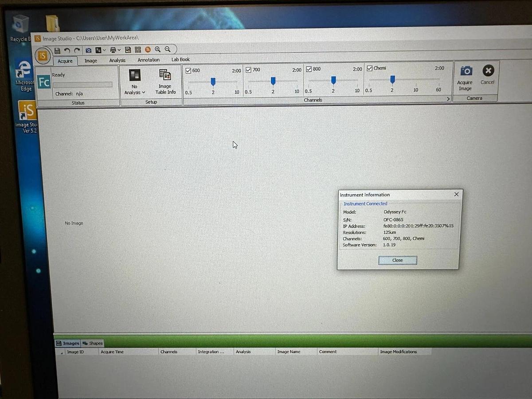Click the '125um' resolution value

pyautogui.click(x=390, y=232)
